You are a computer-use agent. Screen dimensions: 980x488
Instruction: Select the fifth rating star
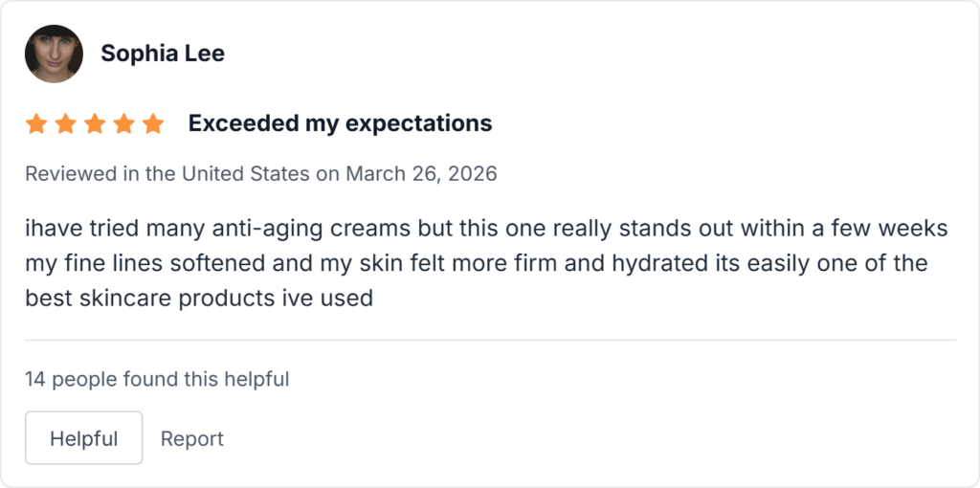pos(153,123)
